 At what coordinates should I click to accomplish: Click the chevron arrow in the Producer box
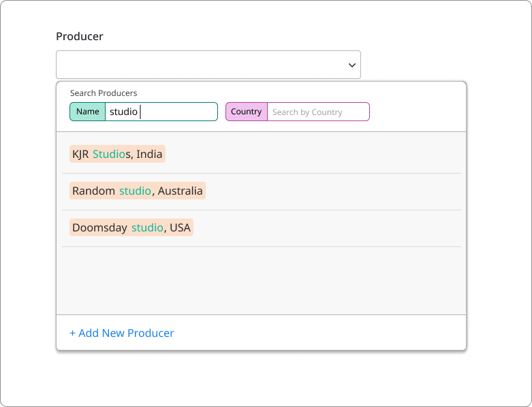click(352, 65)
